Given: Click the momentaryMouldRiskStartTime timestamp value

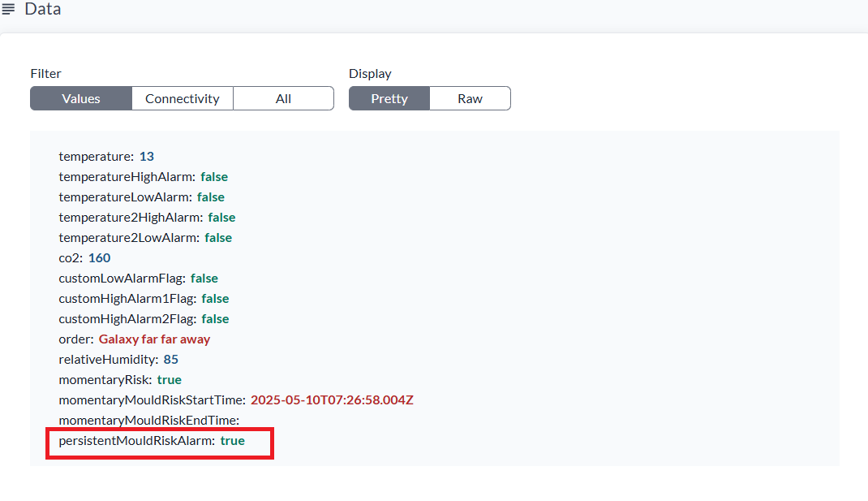Looking at the screenshot, I should 332,400.
